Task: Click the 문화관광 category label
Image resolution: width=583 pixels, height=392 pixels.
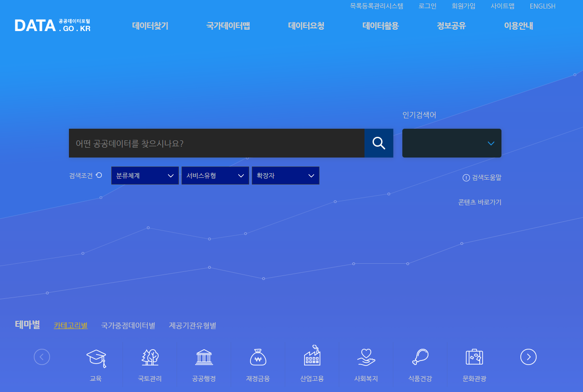Action: coord(474,378)
